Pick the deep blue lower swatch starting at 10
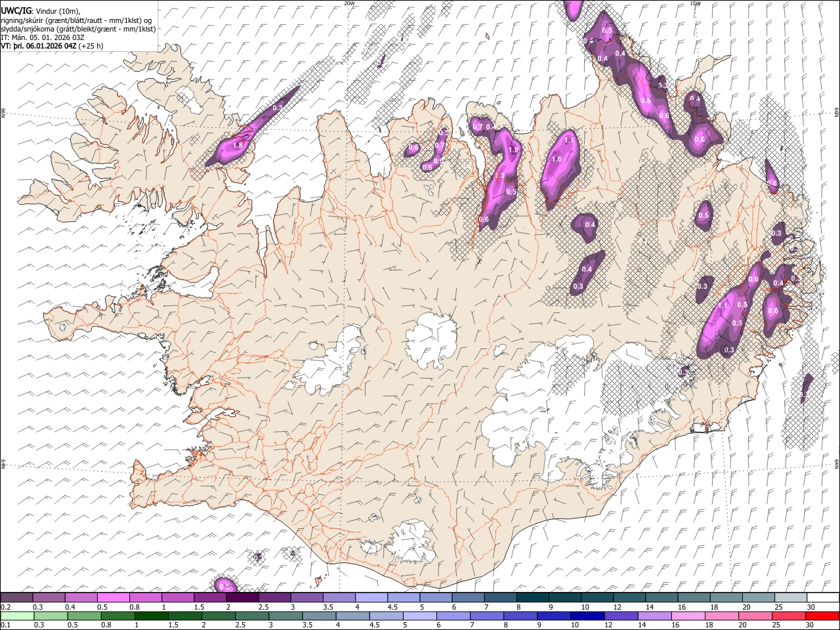840x630 pixels. pyautogui.click(x=587, y=616)
